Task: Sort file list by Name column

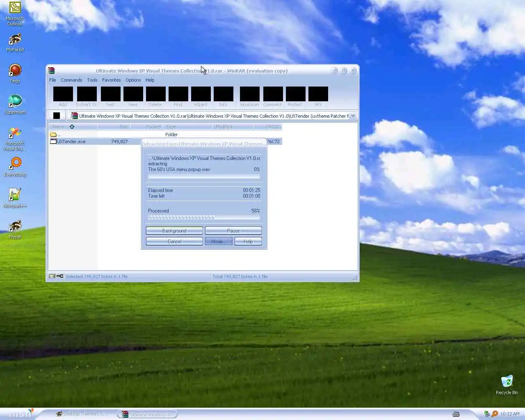Action: click(73, 127)
